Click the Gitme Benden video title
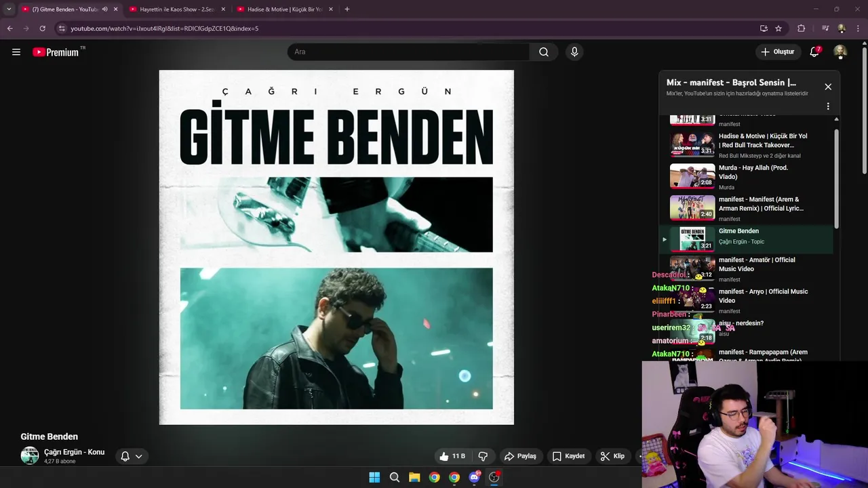 coord(50,436)
